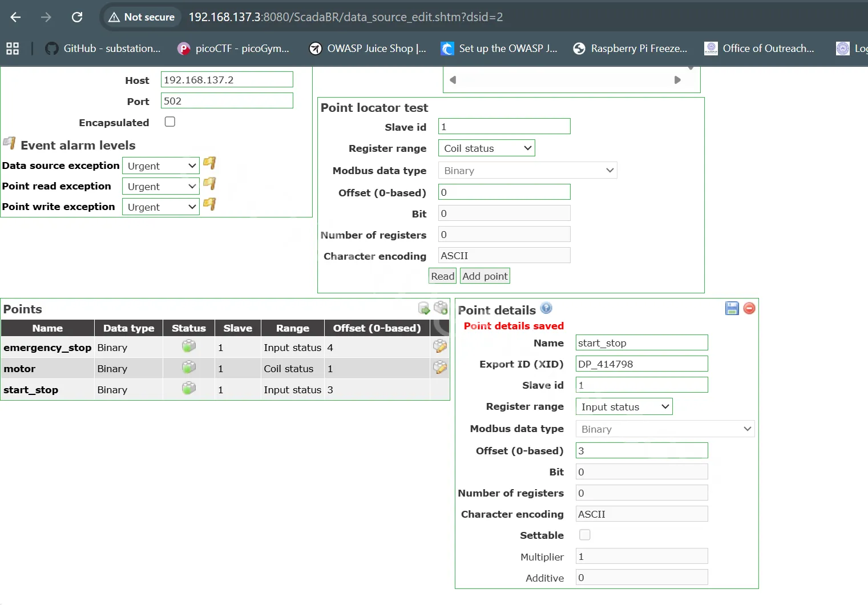Image resolution: width=868 pixels, height=605 pixels.
Task: Toggle status icon for motor point
Action: (189, 367)
